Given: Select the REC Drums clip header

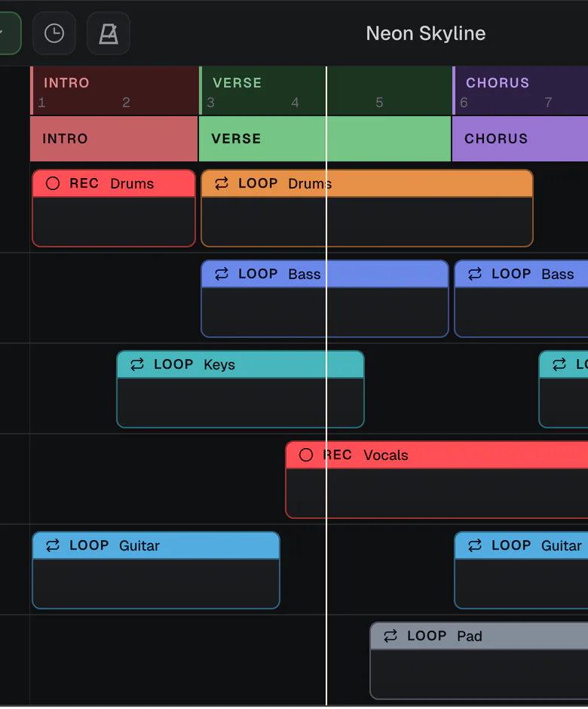Looking at the screenshot, I should [114, 183].
